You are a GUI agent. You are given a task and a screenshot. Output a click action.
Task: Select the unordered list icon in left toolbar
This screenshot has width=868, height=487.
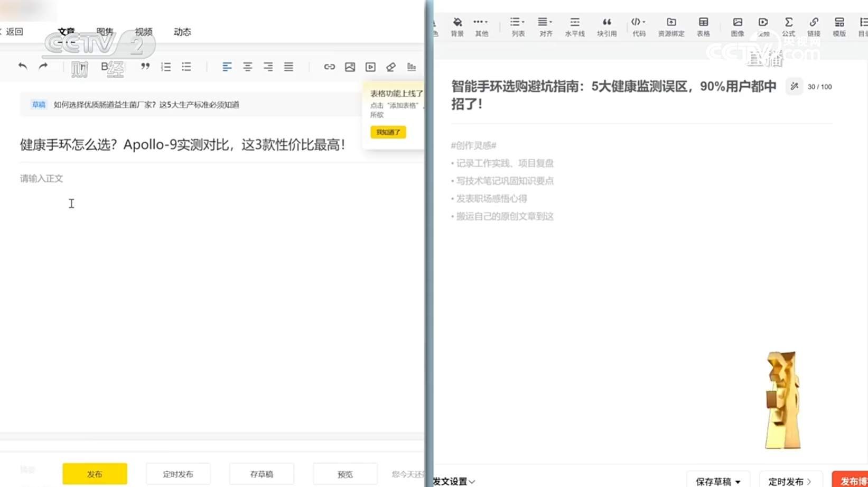click(186, 67)
